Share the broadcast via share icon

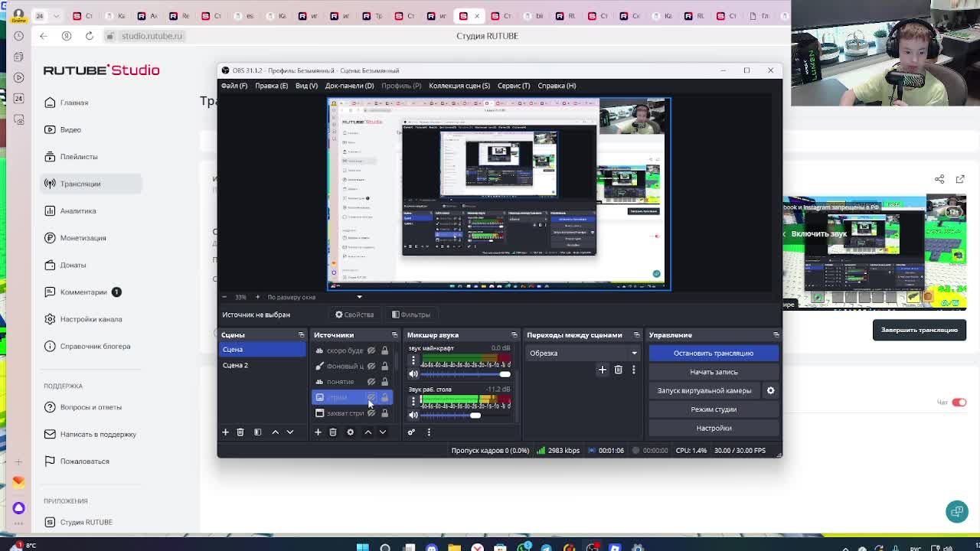tap(939, 179)
